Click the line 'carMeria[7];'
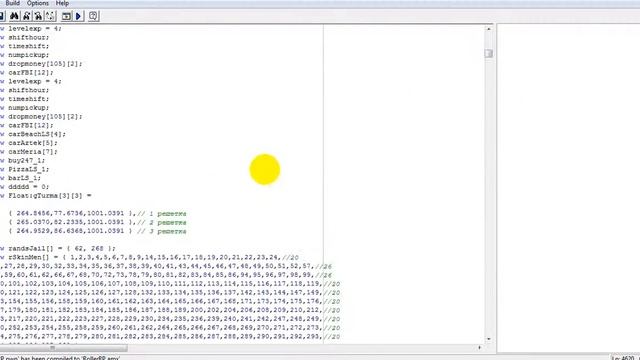 [x=33, y=151]
